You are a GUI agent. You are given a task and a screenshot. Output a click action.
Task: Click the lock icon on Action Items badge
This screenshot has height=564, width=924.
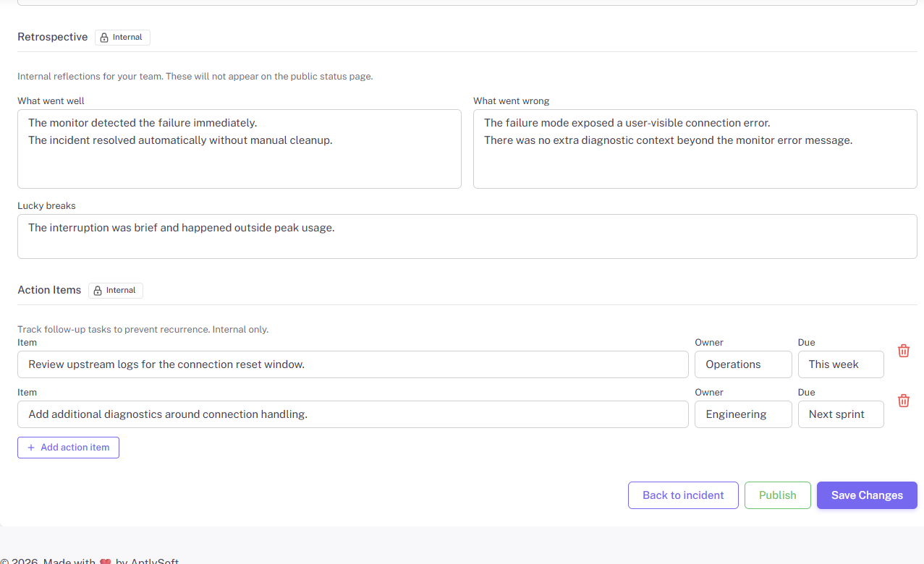98,290
